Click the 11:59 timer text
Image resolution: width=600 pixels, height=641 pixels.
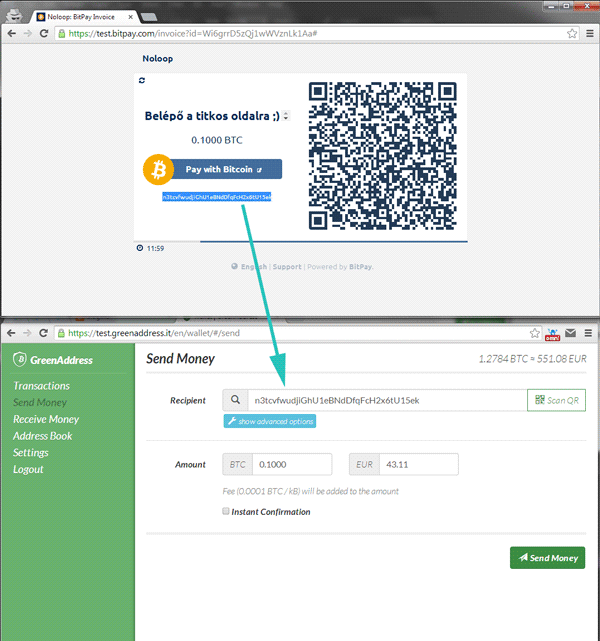click(x=155, y=249)
